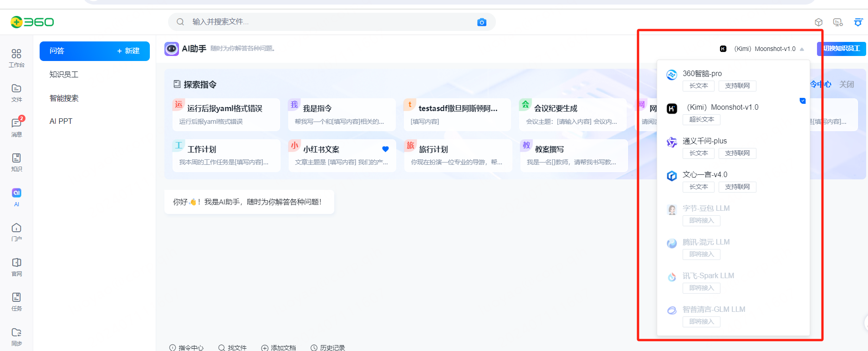The height and width of the screenshot is (351, 868).
Task: Click the magnifier icon in search bar
Action: point(180,22)
